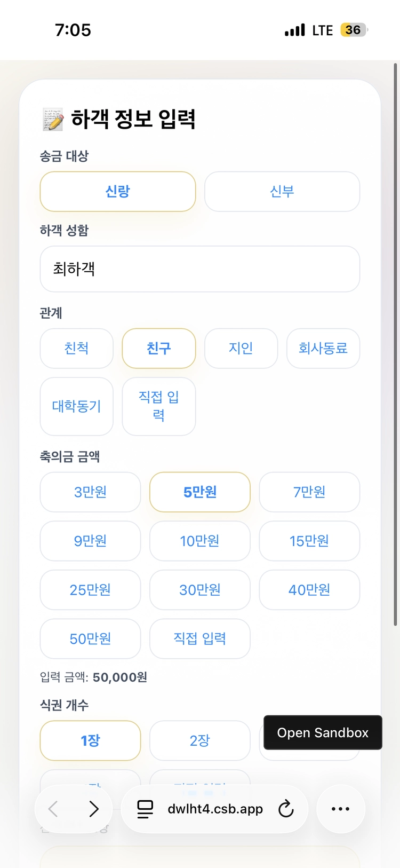400x868 pixels.
Task: Choose the 회사동료 relationship option
Action: tap(323, 349)
